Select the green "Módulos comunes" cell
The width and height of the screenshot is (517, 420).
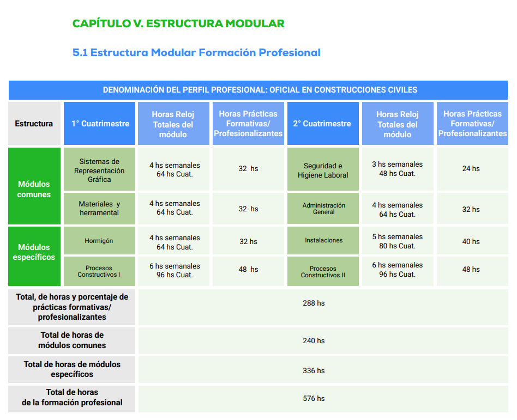[x=34, y=186]
